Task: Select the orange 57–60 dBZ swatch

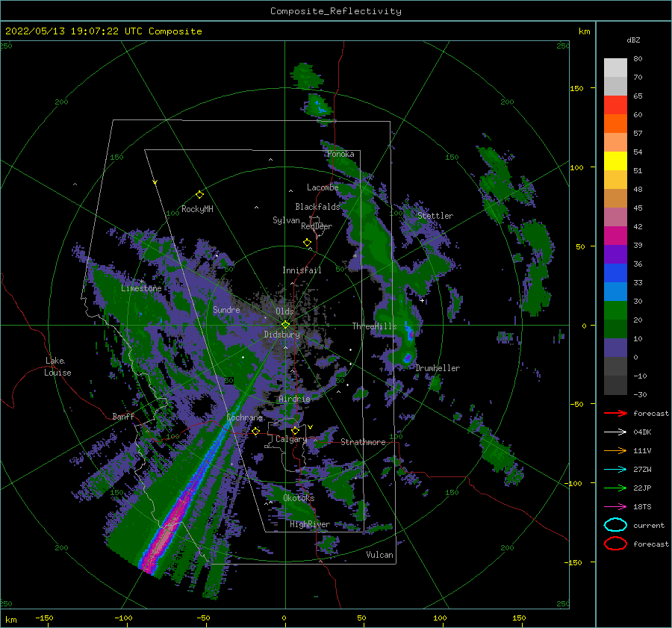Action: (615, 124)
